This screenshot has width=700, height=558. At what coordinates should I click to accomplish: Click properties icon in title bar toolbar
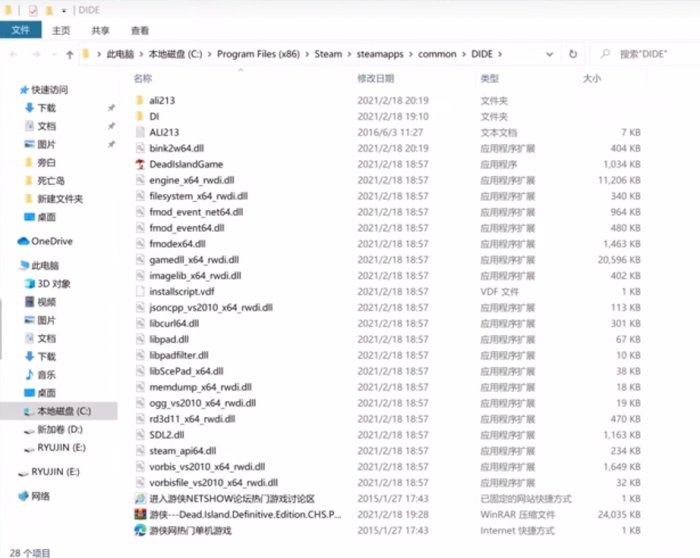pyautogui.click(x=33, y=10)
